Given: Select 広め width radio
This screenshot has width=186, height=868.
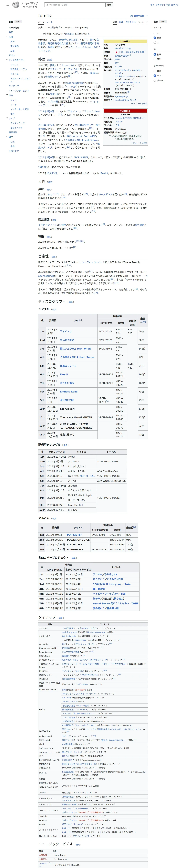Looking at the screenshot, I should tap(155, 59).
